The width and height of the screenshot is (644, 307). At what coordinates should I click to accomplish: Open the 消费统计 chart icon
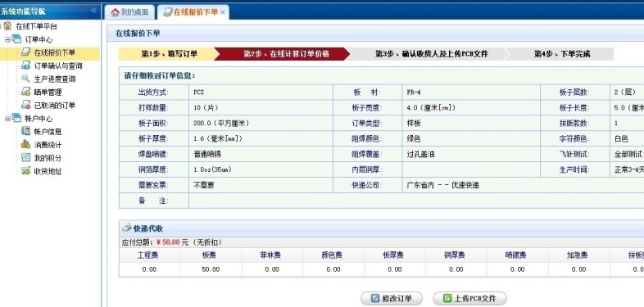coord(26,144)
